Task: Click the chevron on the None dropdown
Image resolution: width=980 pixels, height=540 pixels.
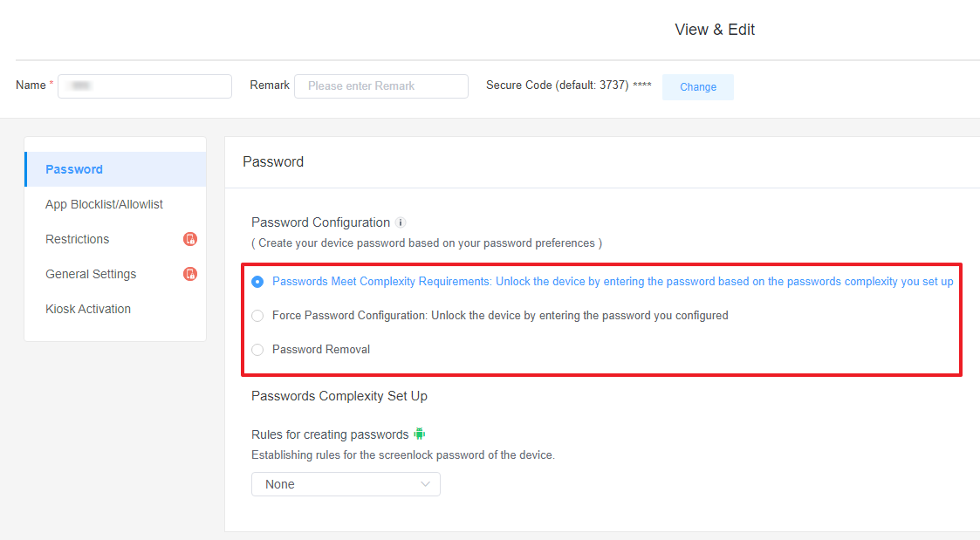Action: coord(425,484)
